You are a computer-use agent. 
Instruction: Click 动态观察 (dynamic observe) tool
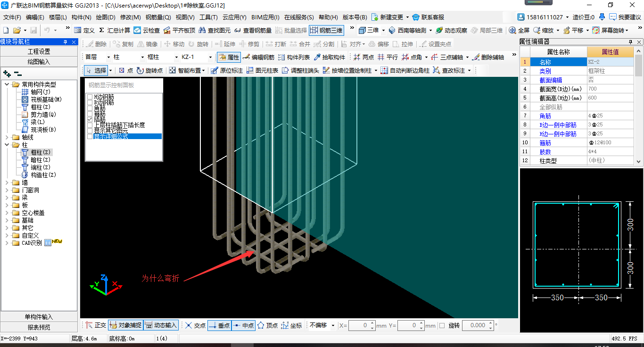[451, 30]
